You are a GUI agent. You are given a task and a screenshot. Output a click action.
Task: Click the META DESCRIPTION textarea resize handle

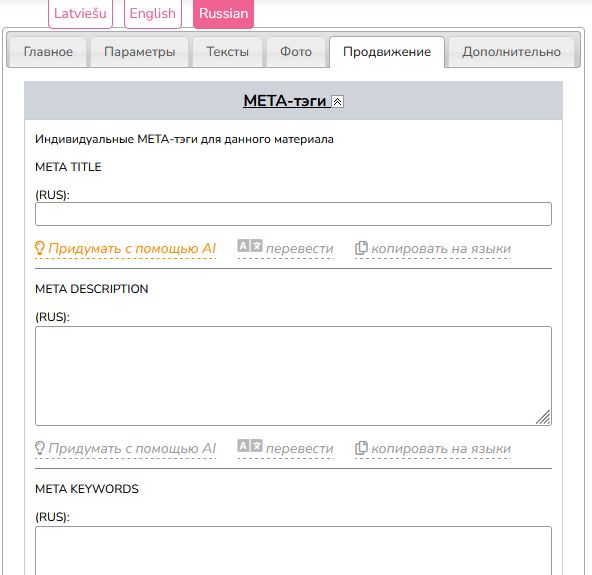[544, 418]
